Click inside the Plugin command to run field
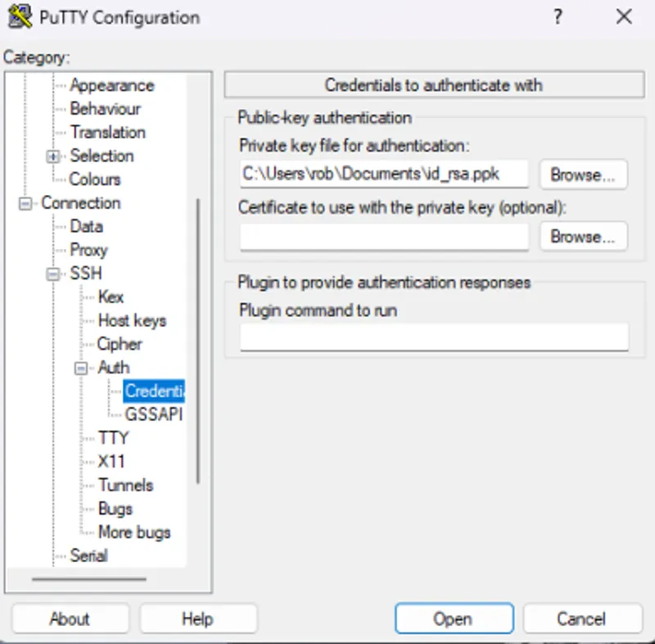This screenshot has height=644, width=655. (434, 337)
